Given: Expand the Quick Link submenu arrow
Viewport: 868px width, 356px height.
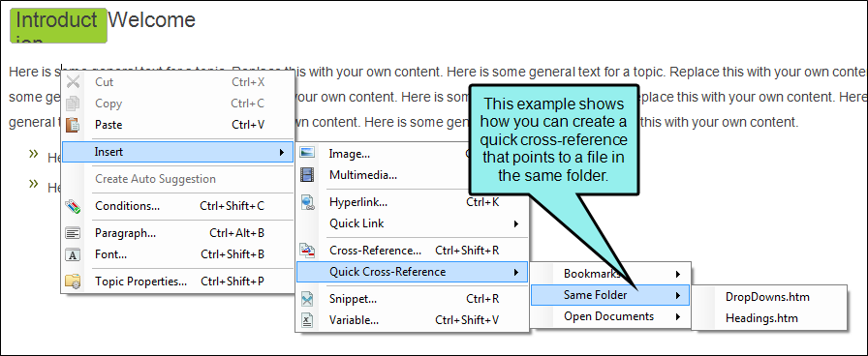Looking at the screenshot, I should pos(516,223).
